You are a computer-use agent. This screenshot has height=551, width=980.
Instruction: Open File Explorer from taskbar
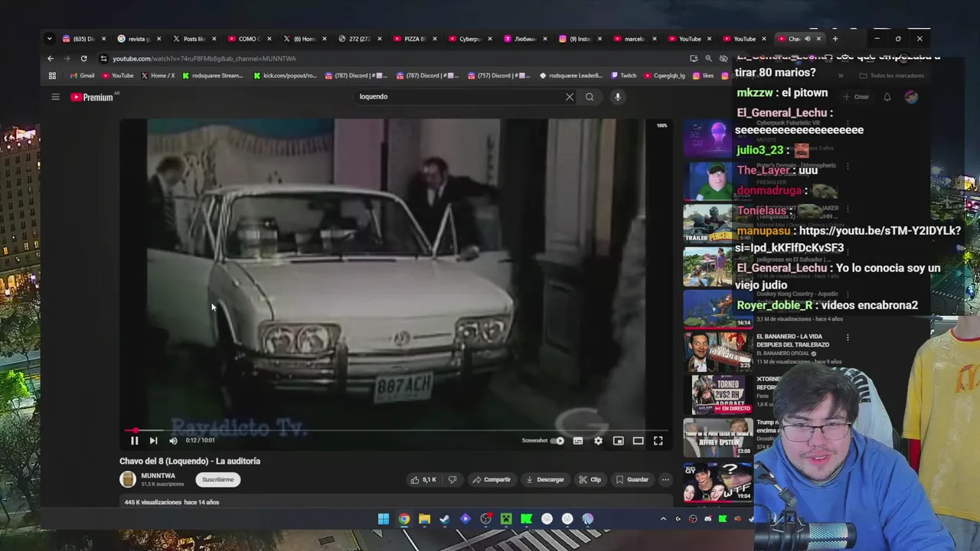click(x=424, y=519)
